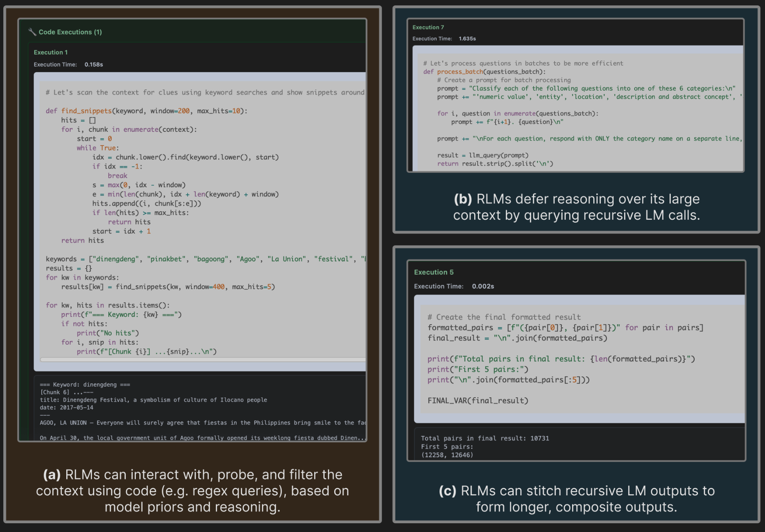Viewport: 765px width, 532px height.
Task: Click the keywords list assignment line
Action: point(204,259)
